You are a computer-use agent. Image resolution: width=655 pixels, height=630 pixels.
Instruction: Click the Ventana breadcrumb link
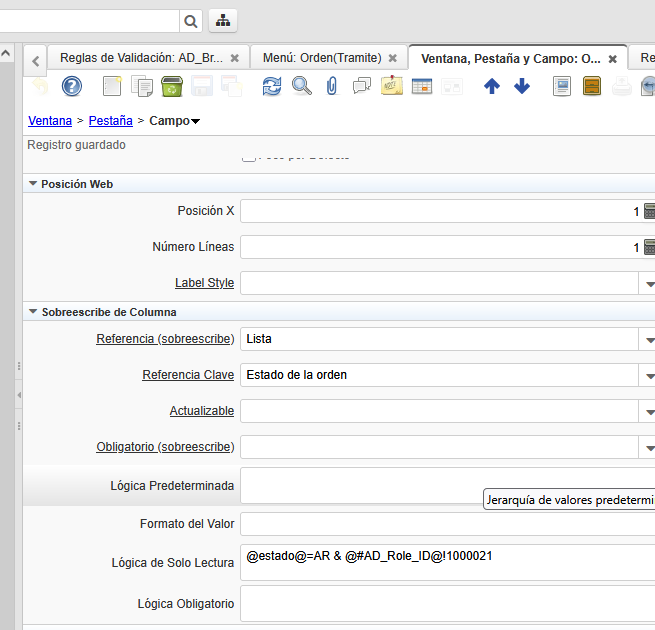click(x=50, y=121)
